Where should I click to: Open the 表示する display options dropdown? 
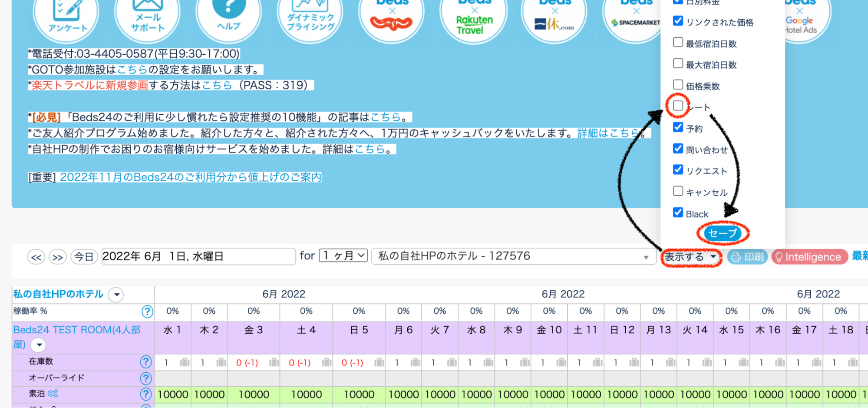coord(690,257)
